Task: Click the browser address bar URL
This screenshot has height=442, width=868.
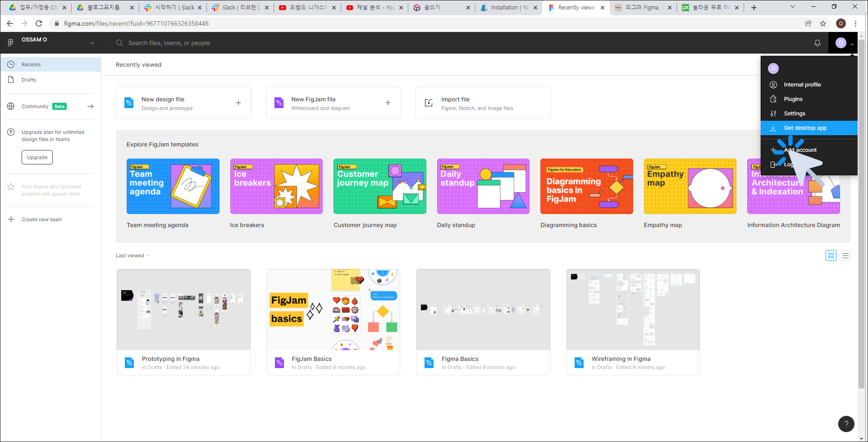Action: (x=136, y=23)
